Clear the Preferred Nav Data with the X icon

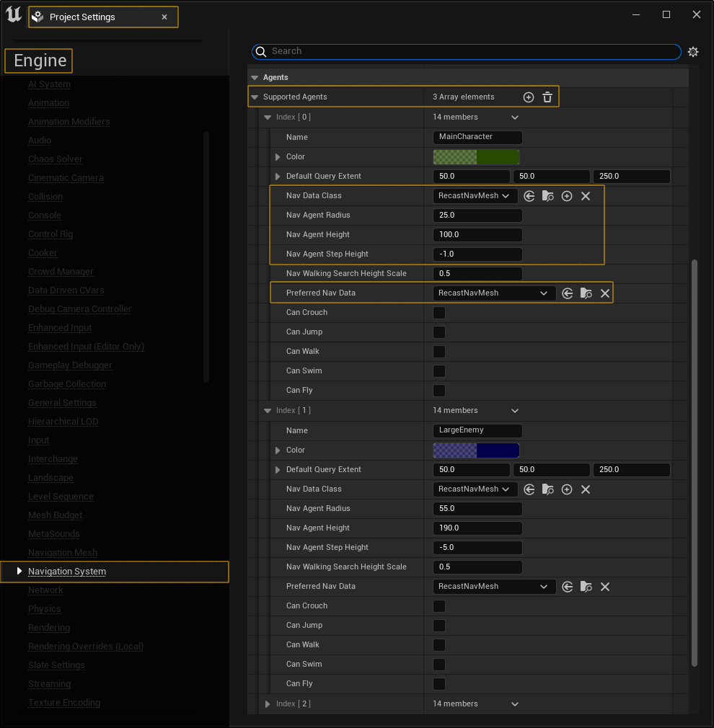click(604, 293)
